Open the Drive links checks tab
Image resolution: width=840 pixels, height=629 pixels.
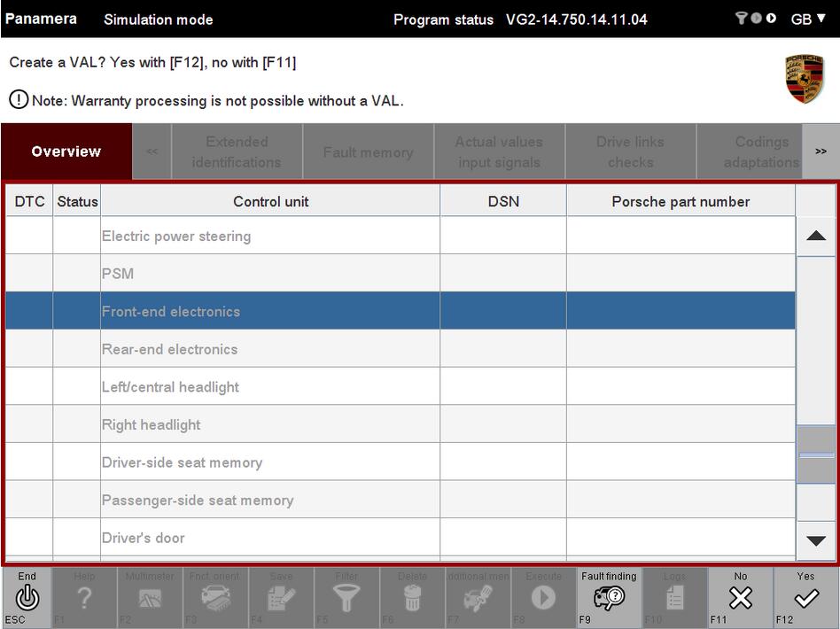[x=631, y=151]
